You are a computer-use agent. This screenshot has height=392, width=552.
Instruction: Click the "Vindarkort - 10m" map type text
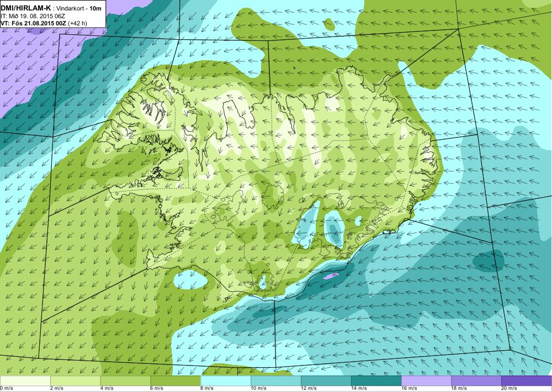pyautogui.click(x=79, y=8)
